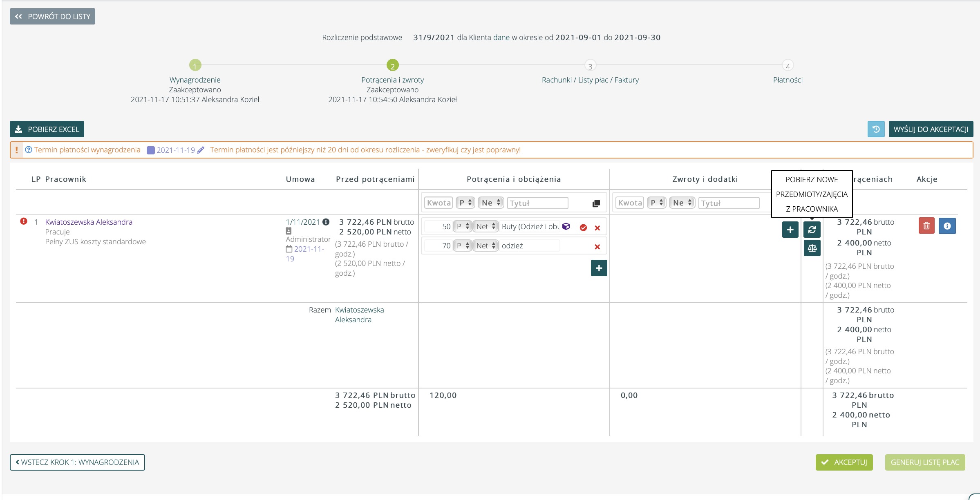The image size is (980, 500).
Task: Delete employee row with red trash icon
Action: (926, 226)
